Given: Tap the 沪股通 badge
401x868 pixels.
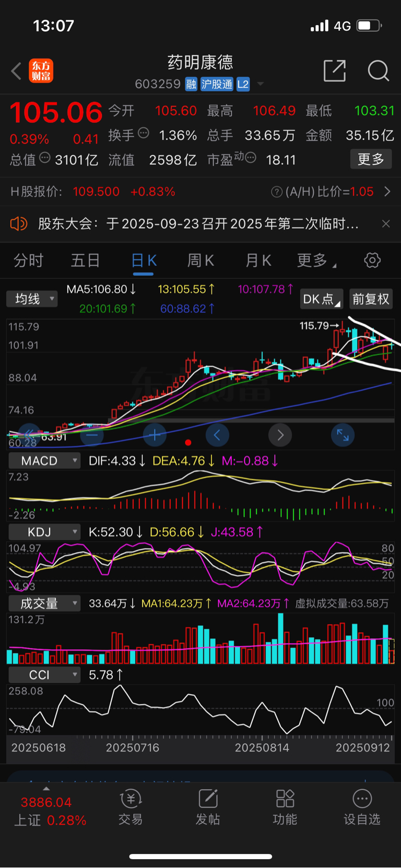Looking at the screenshot, I should pyautogui.click(x=217, y=84).
